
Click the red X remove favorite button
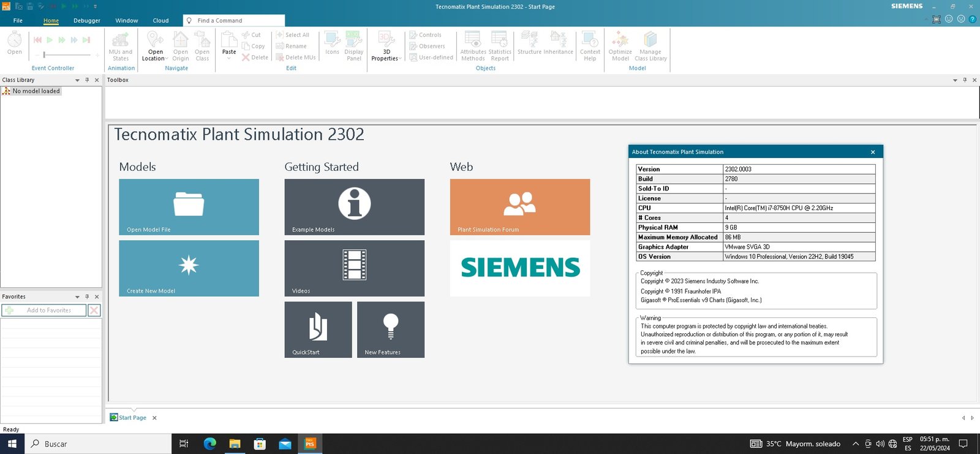coord(94,310)
